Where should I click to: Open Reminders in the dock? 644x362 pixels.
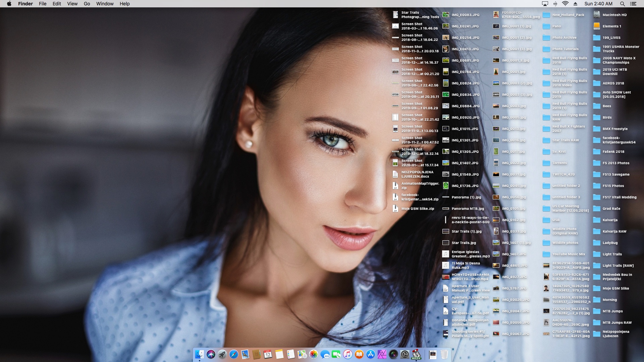click(x=291, y=354)
